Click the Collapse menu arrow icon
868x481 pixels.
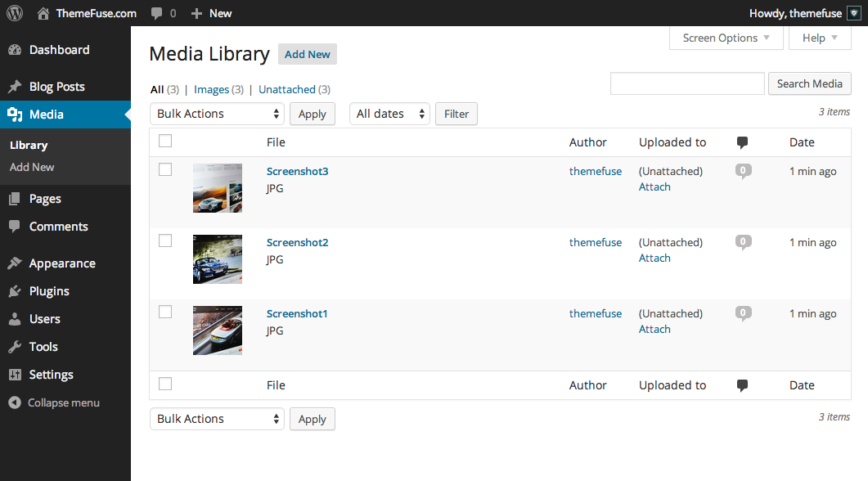click(15, 403)
